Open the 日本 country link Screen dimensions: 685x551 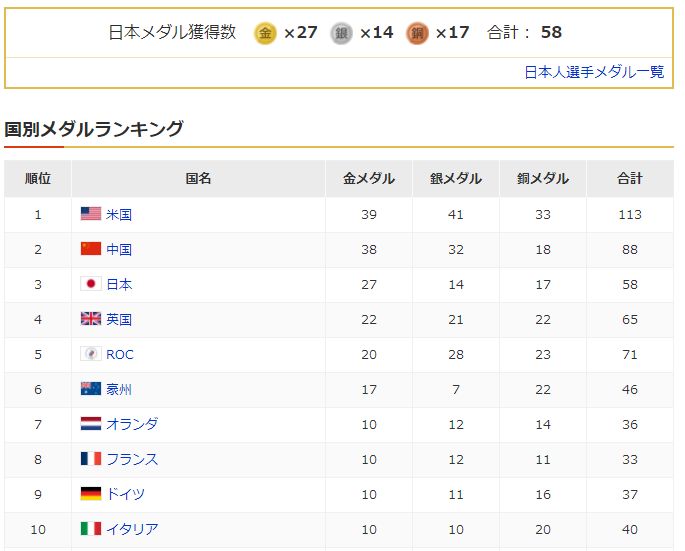pyautogui.click(x=119, y=284)
